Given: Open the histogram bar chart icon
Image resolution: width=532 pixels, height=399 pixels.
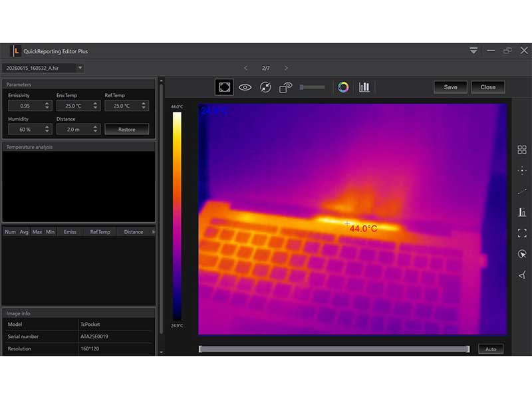Looking at the screenshot, I should 364,87.
